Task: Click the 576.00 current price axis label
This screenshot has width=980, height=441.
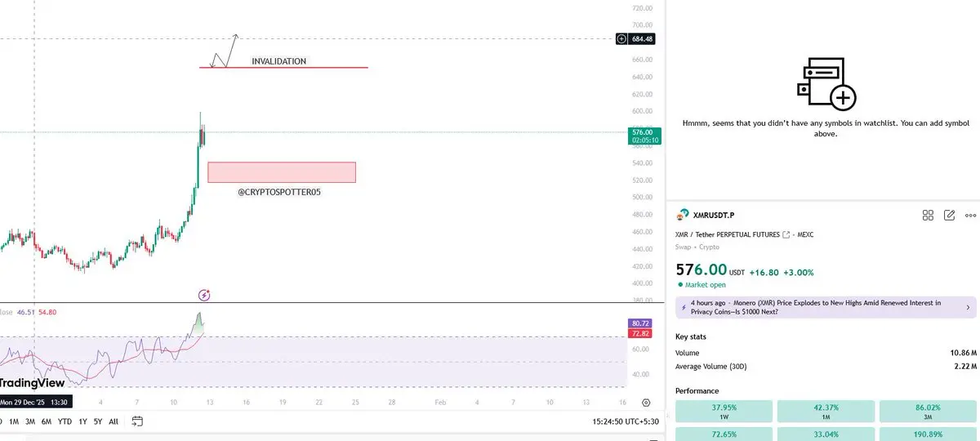Action: coord(644,136)
